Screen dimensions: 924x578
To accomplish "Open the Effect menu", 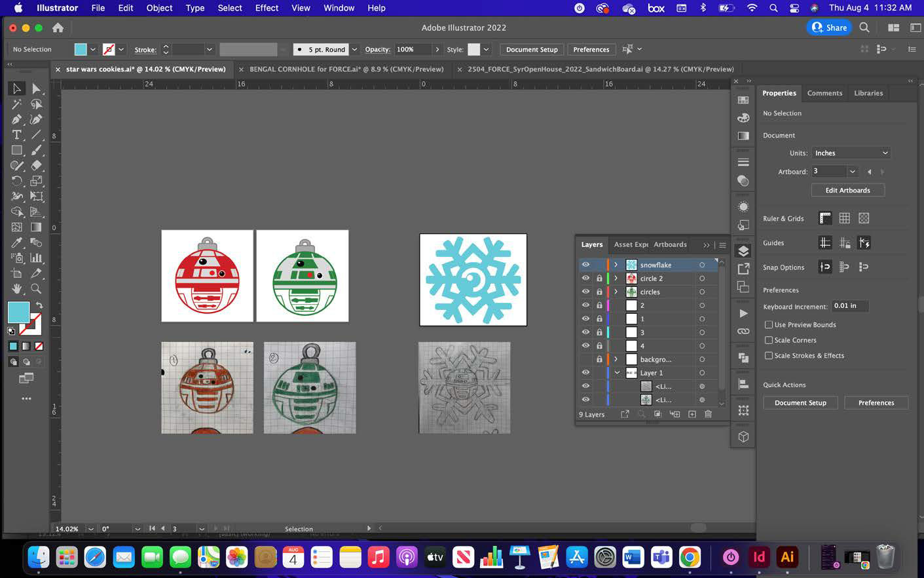I will coord(267,8).
